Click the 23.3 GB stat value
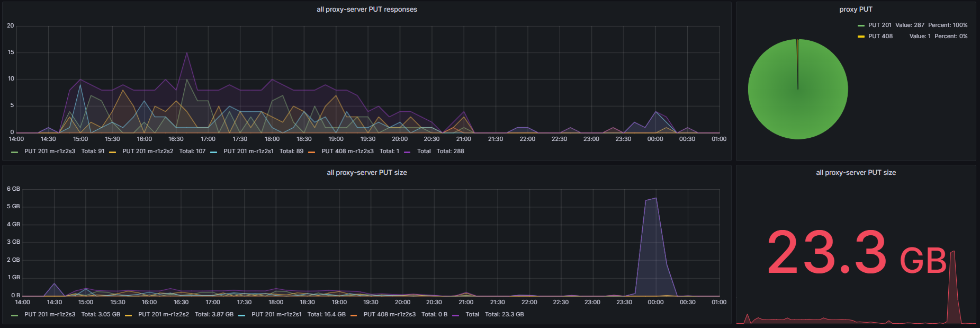The width and height of the screenshot is (980, 328). [x=857, y=252]
